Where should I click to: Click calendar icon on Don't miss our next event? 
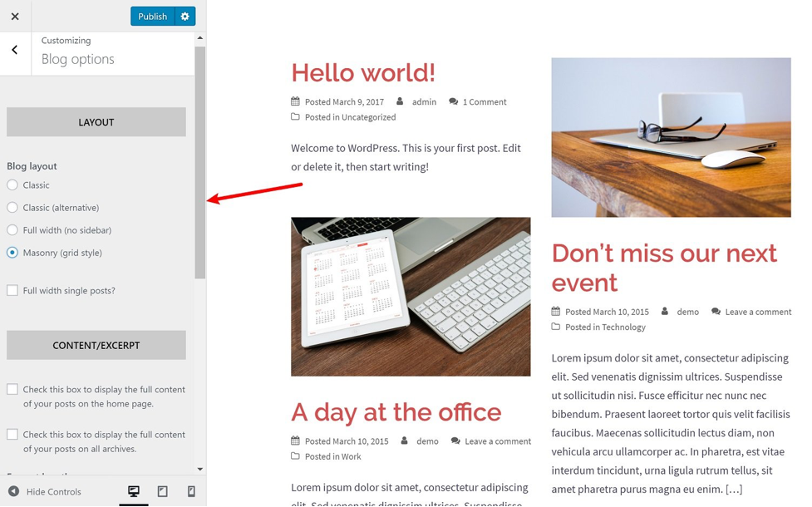click(556, 311)
